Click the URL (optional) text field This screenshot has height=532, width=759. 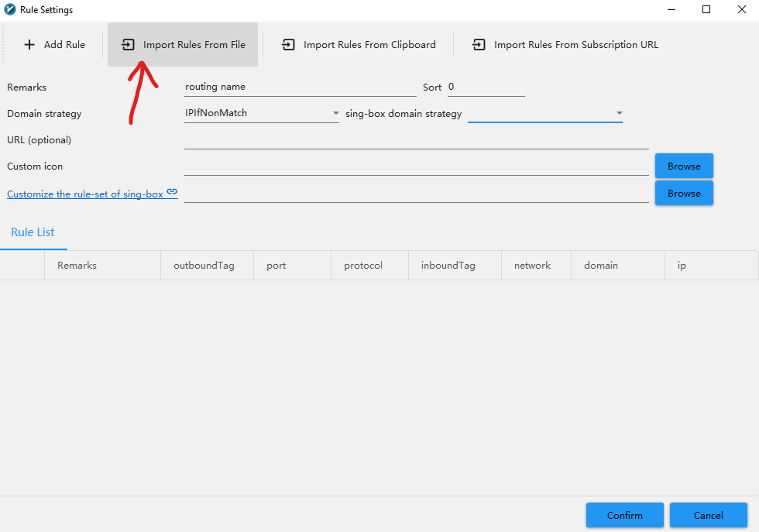416,140
